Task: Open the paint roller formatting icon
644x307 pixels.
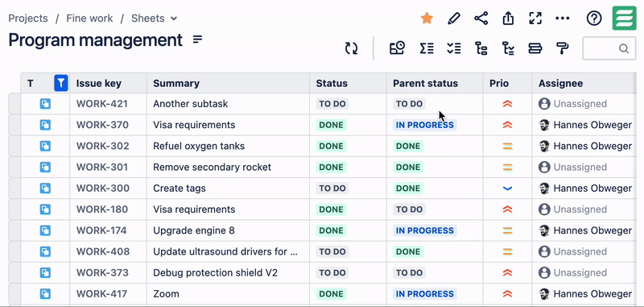Action: [562, 48]
